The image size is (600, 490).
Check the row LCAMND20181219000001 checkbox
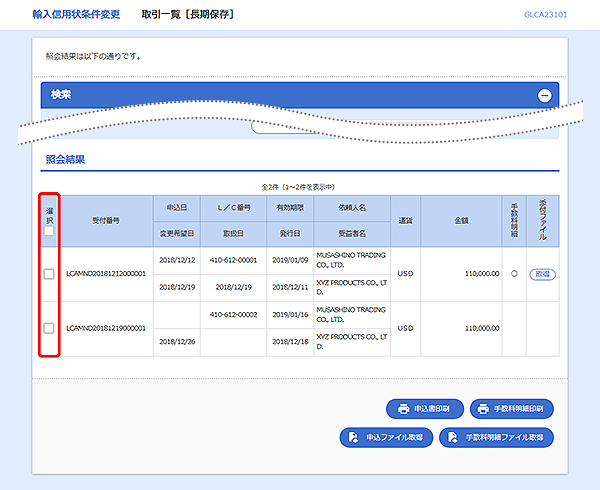coord(49,328)
